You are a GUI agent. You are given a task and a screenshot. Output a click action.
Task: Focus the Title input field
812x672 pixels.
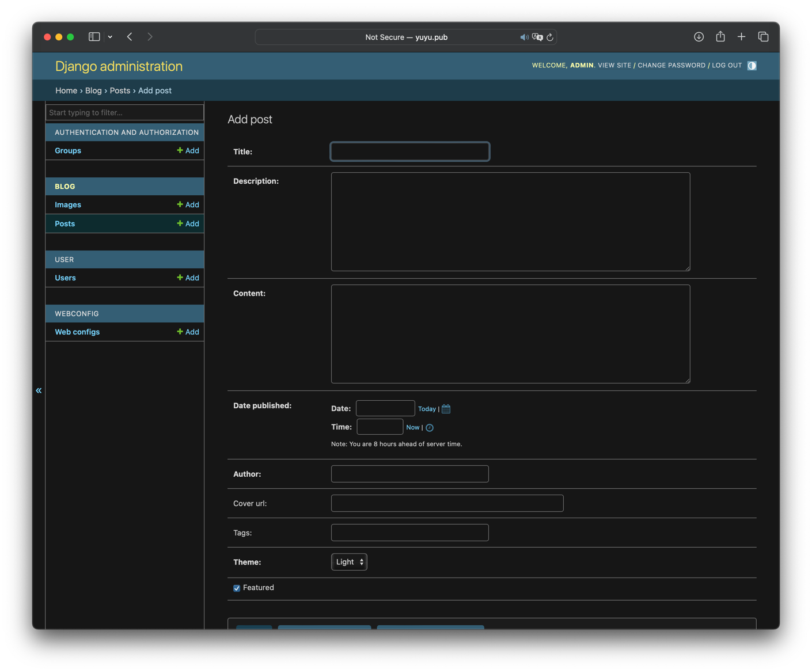click(410, 151)
